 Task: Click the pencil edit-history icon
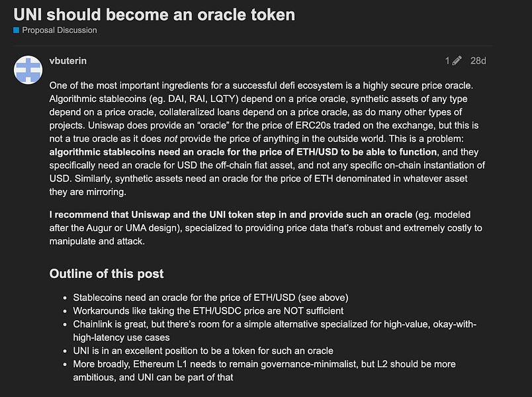[457, 61]
